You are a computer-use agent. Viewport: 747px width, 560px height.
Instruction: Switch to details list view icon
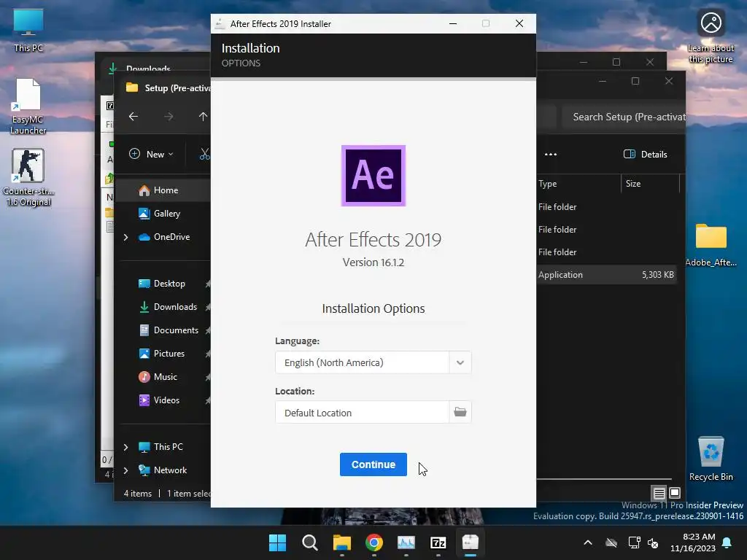click(659, 493)
